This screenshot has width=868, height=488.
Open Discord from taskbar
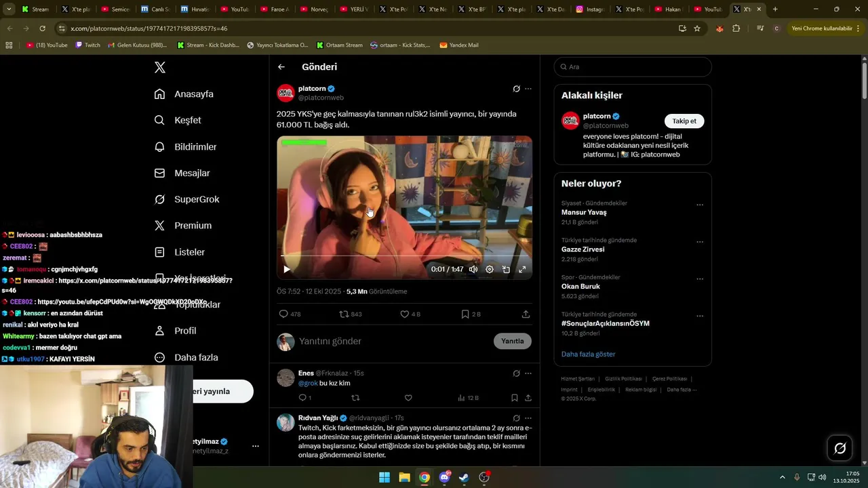[x=444, y=477]
